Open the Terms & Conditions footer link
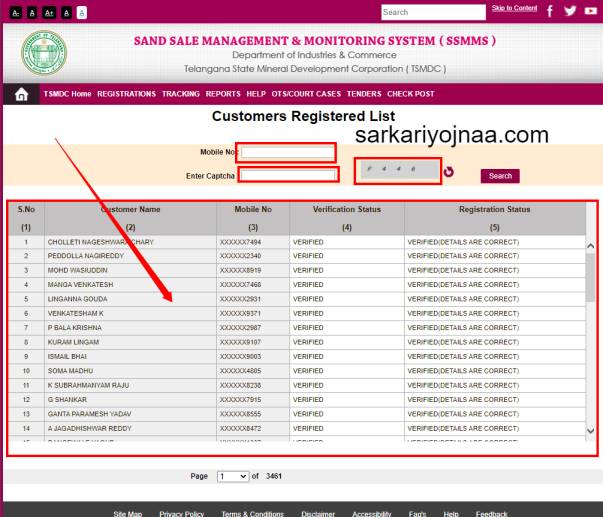603x517 pixels. tap(253, 514)
